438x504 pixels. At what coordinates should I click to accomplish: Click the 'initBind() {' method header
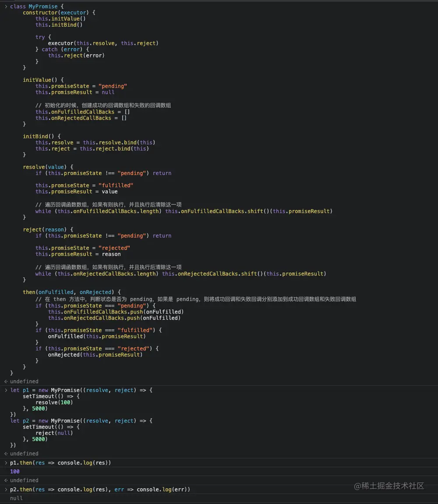(x=42, y=136)
